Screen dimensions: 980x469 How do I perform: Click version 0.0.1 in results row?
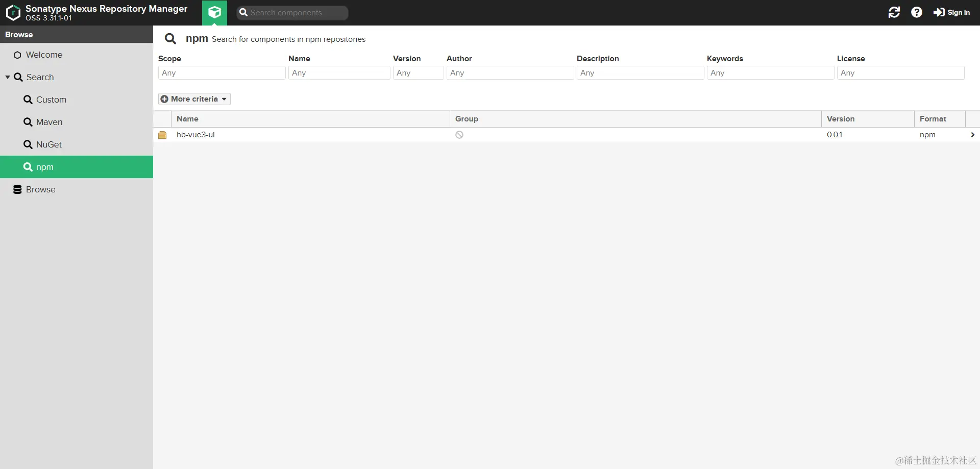tap(835, 135)
